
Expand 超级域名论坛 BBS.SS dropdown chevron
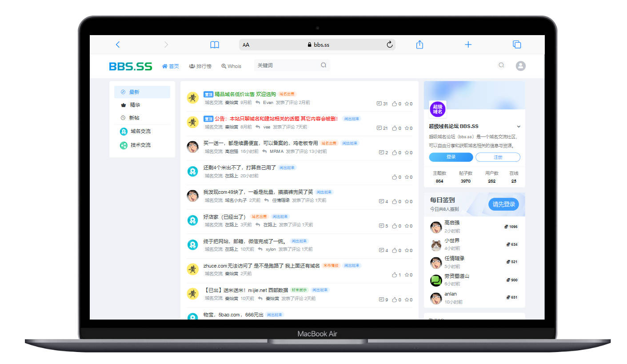(519, 127)
